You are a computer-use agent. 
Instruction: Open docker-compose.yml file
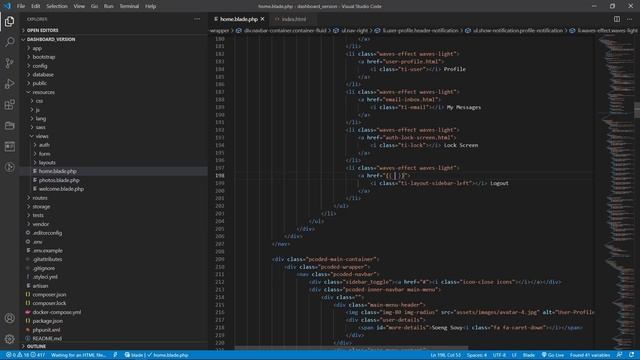pos(56,312)
